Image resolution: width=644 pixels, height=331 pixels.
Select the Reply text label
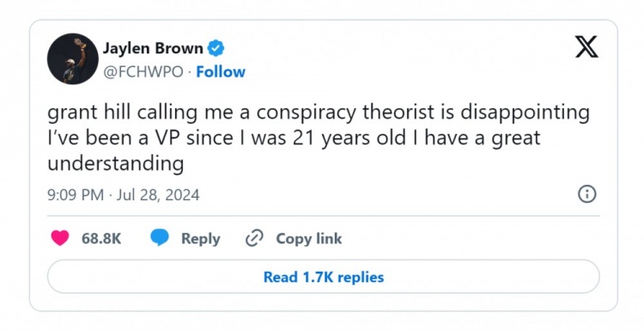(200, 239)
